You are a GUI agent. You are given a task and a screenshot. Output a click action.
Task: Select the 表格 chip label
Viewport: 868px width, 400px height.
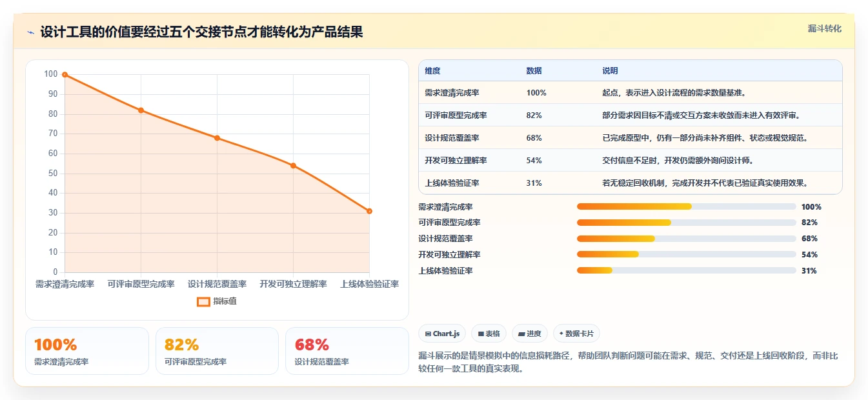pos(492,334)
